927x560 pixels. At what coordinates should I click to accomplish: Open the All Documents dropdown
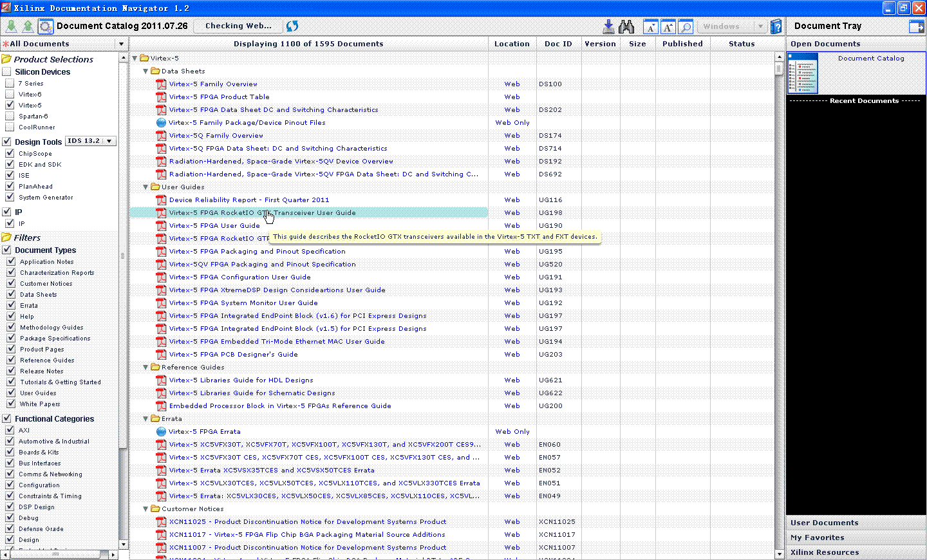pos(121,44)
